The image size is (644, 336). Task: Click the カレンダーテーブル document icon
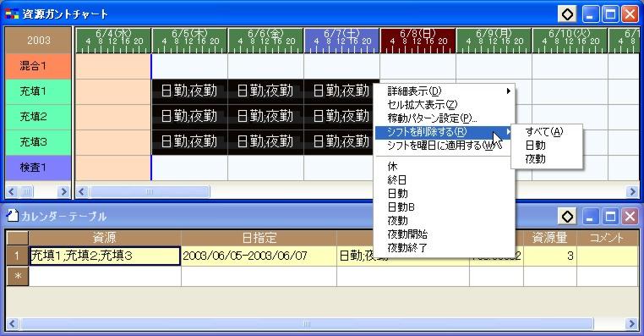[x=14, y=216]
